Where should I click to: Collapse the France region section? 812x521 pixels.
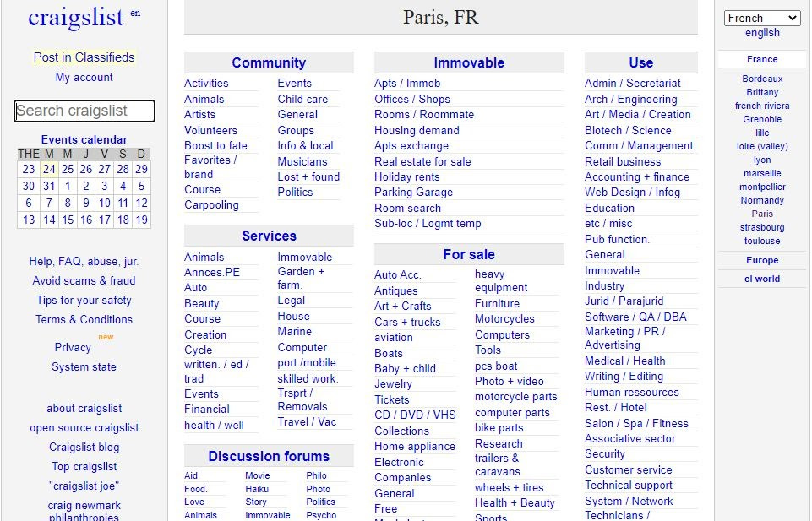pyautogui.click(x=762, y=59)
